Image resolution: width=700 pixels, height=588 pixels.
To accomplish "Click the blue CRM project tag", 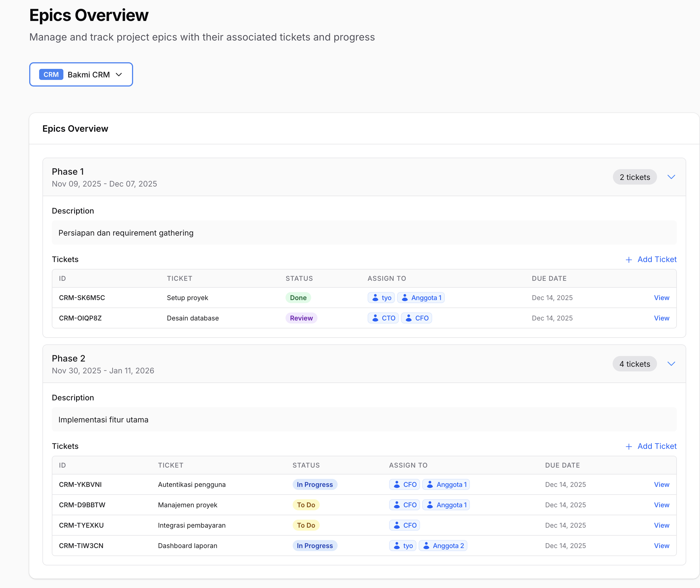I will point(51,74).
